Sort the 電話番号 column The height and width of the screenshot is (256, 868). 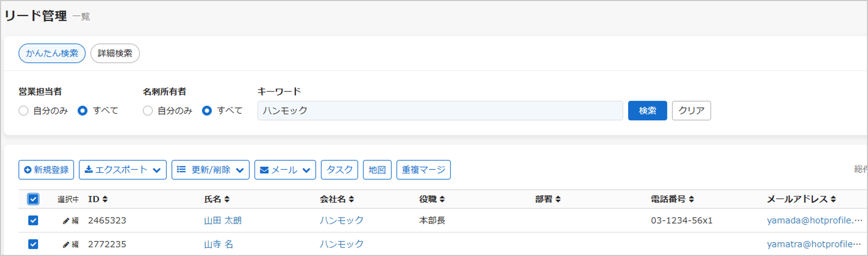click(691, 199)
